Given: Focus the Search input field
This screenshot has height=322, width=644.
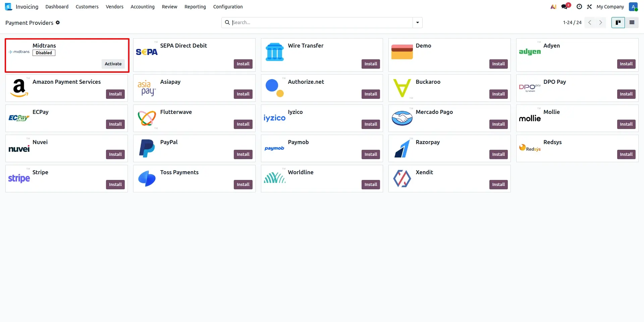Looking at the screenshot, I should [x=322, y=22].
